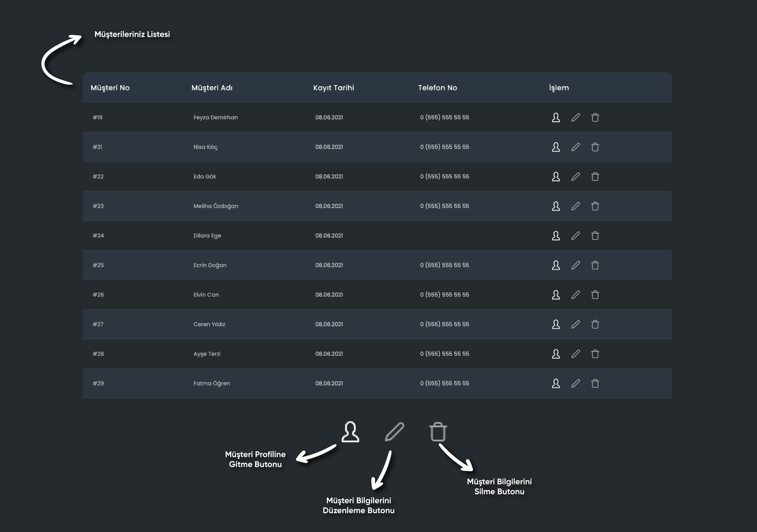Click the pencil icon for Nisa Kılıç

point(575,147)
